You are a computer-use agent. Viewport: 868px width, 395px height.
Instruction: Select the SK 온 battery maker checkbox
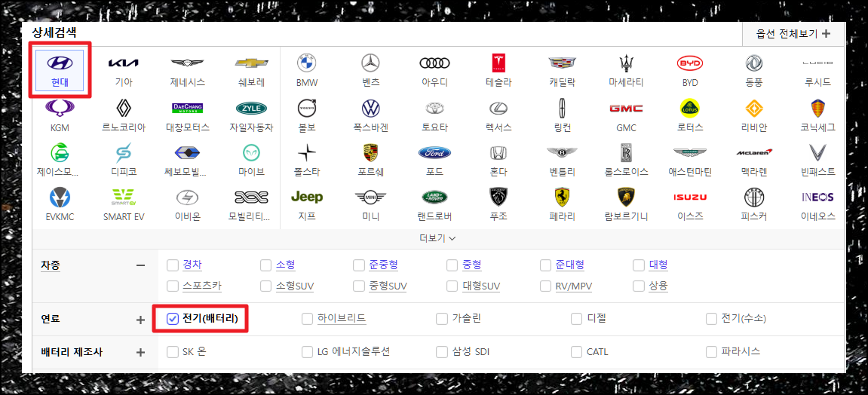(172, 352)
